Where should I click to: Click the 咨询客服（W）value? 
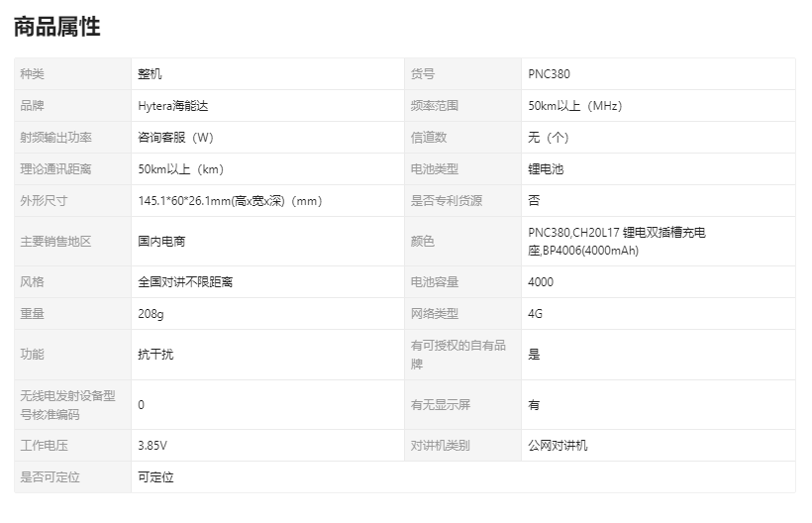(175, 138)
